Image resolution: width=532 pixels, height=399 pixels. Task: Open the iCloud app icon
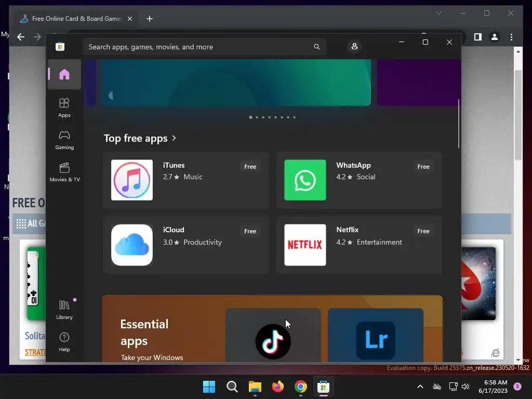132,245
